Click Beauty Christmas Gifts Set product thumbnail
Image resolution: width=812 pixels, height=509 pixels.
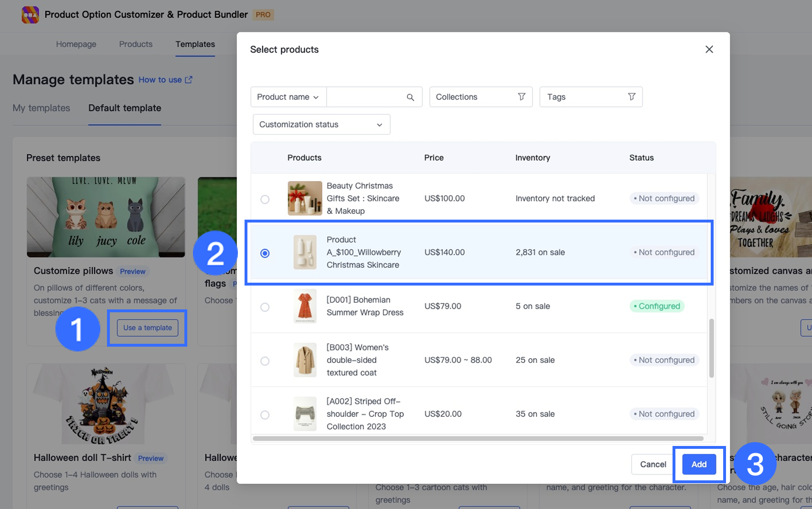[305, 198]
